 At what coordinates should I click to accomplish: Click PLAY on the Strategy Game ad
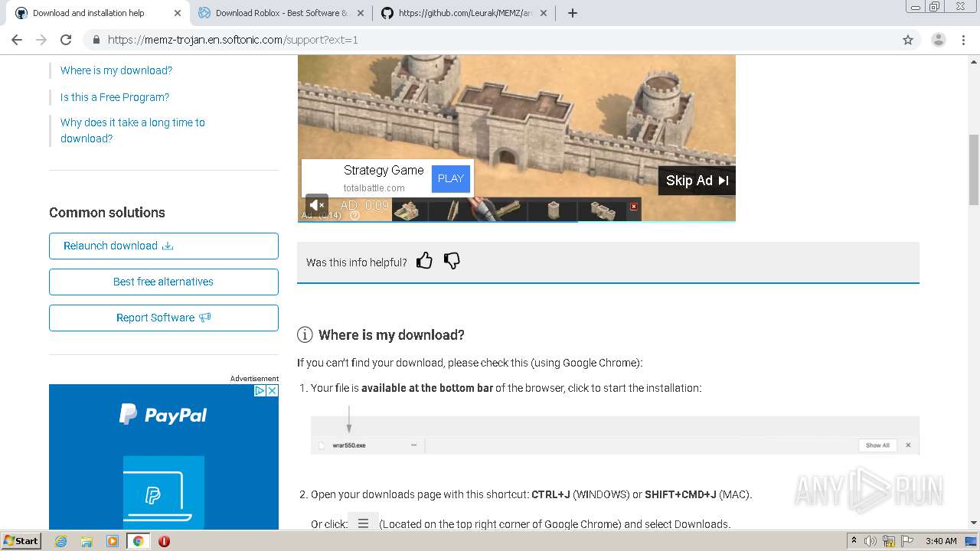click(x=451, y=178)
